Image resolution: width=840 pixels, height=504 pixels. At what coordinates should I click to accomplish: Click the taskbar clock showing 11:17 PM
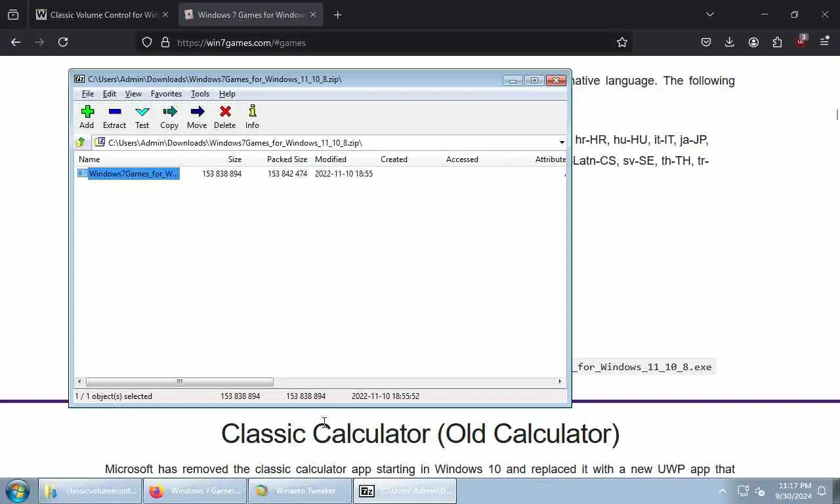point(793,491)
